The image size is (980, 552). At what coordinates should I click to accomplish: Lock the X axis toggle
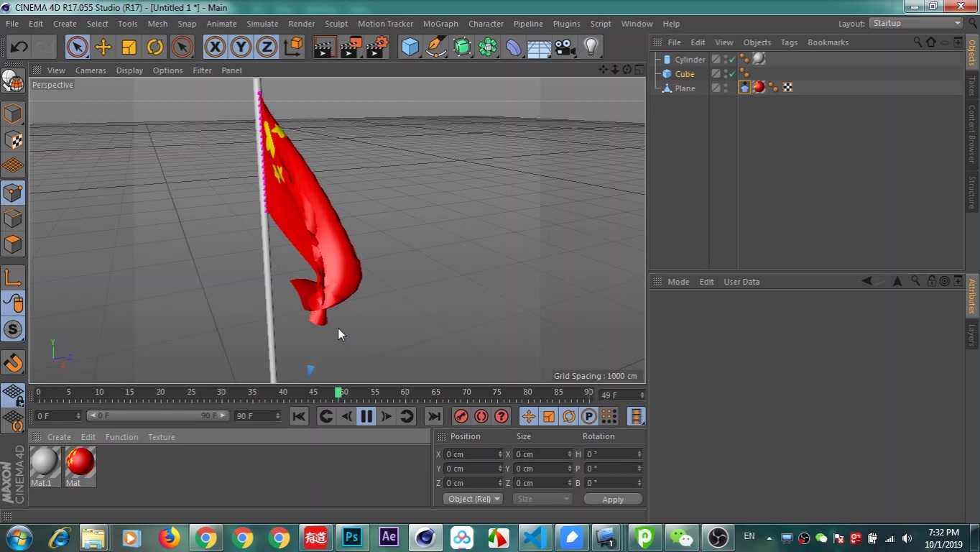coord(215,47)
